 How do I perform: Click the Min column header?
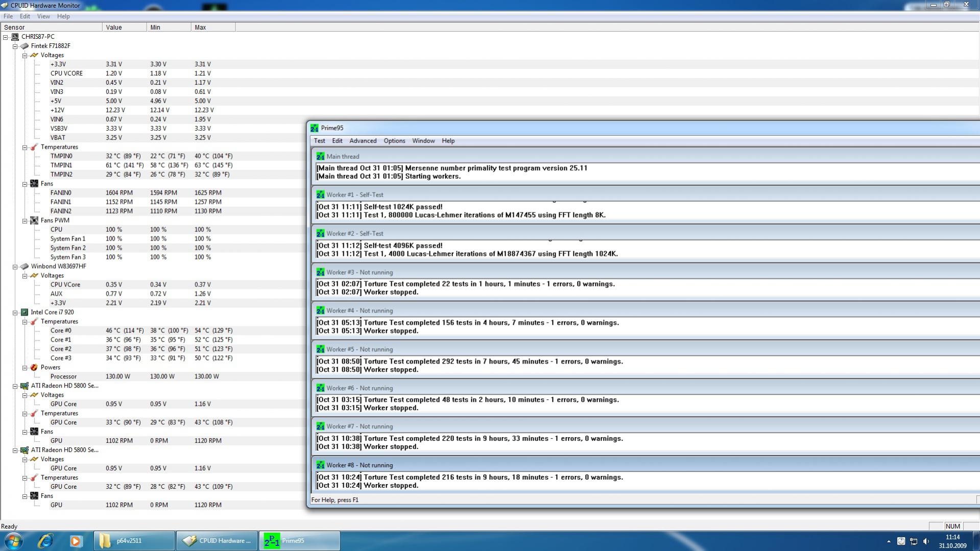[x=169, y=28]
